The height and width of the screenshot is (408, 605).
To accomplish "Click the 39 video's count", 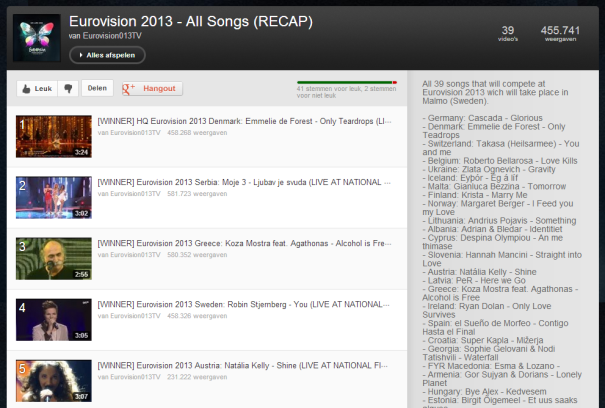I will [x=508, y=33].
